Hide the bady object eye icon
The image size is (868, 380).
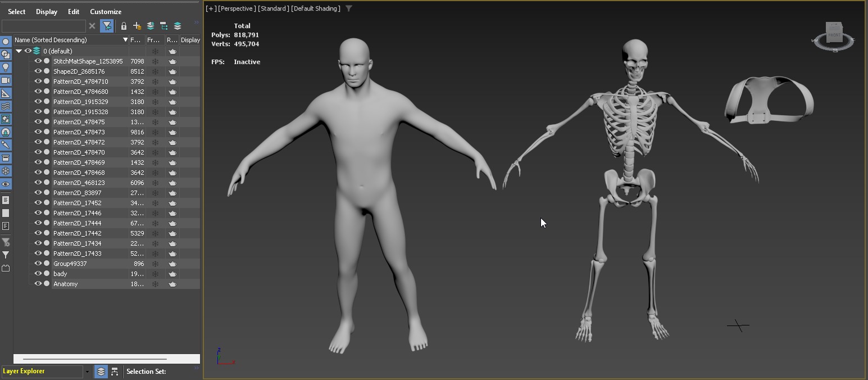click(x=38, y=274)
